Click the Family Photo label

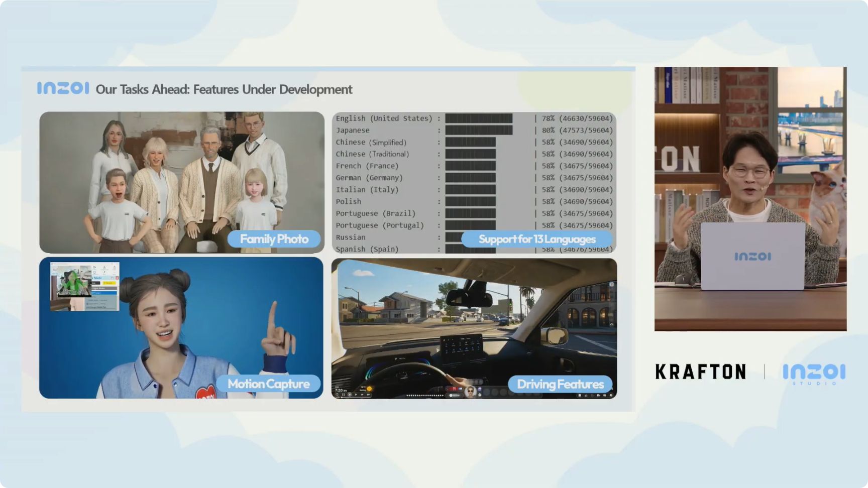coord(274,239)
